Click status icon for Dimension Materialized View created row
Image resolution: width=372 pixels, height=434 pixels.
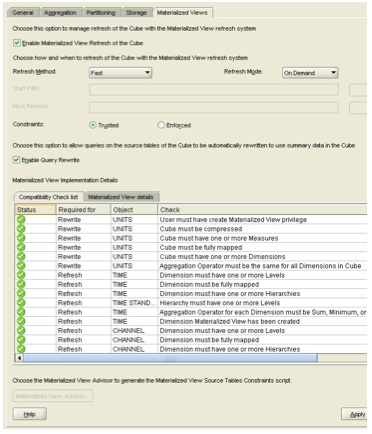click(x=21, y=321)
